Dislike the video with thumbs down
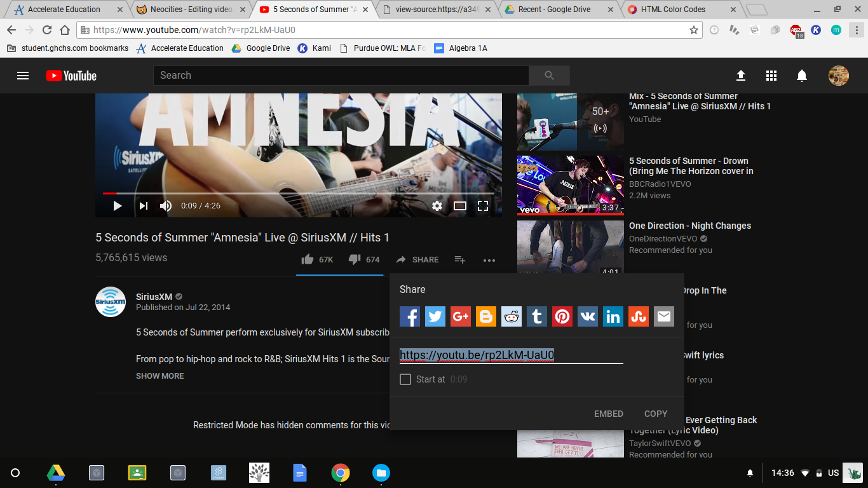This screenshot has width=868, height=488. coord(355,259)
